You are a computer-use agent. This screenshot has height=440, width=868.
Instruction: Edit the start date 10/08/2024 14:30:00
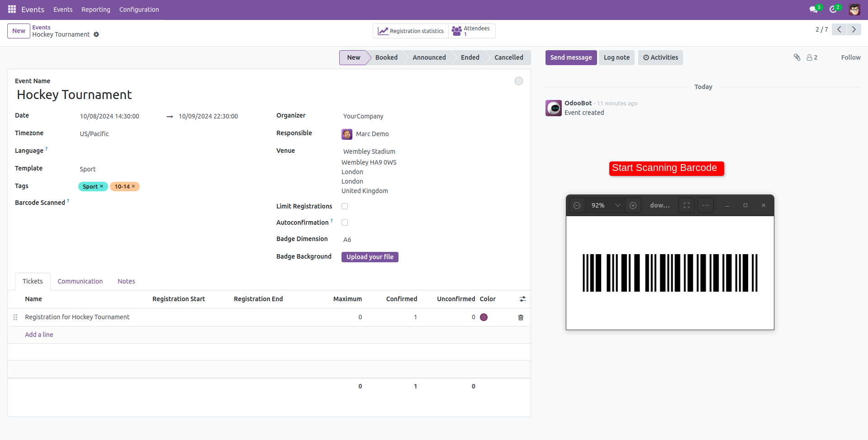tap(120, 116)
